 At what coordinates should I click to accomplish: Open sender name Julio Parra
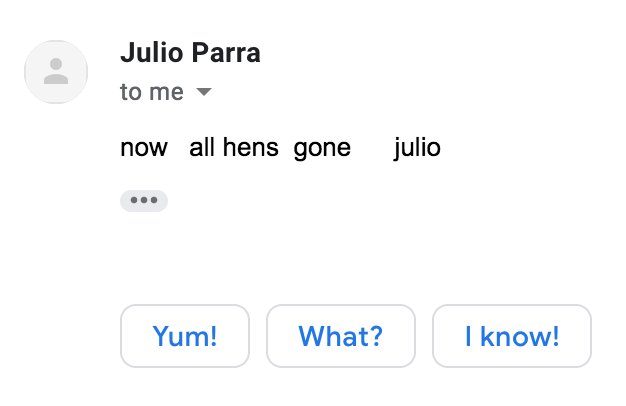[190, 53]
